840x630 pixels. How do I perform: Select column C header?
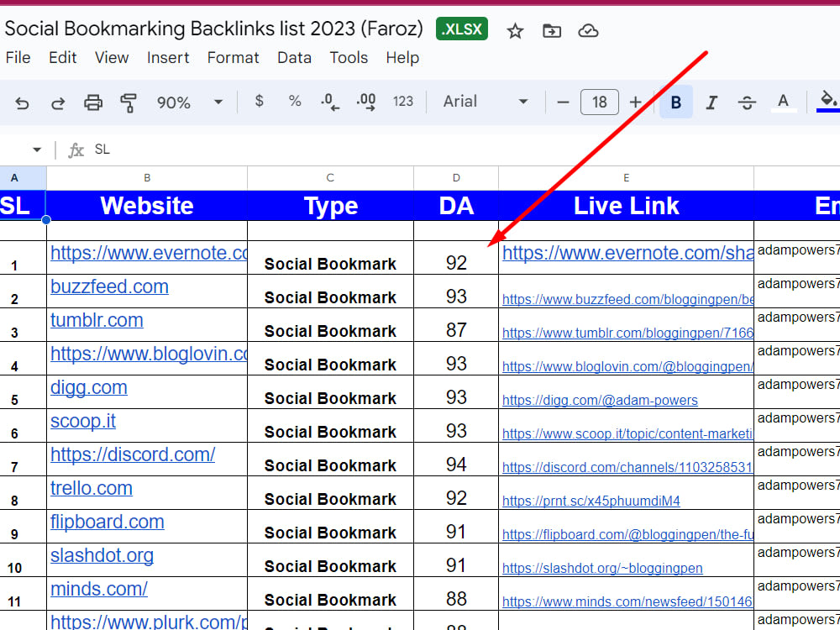(x=330, y=178)
